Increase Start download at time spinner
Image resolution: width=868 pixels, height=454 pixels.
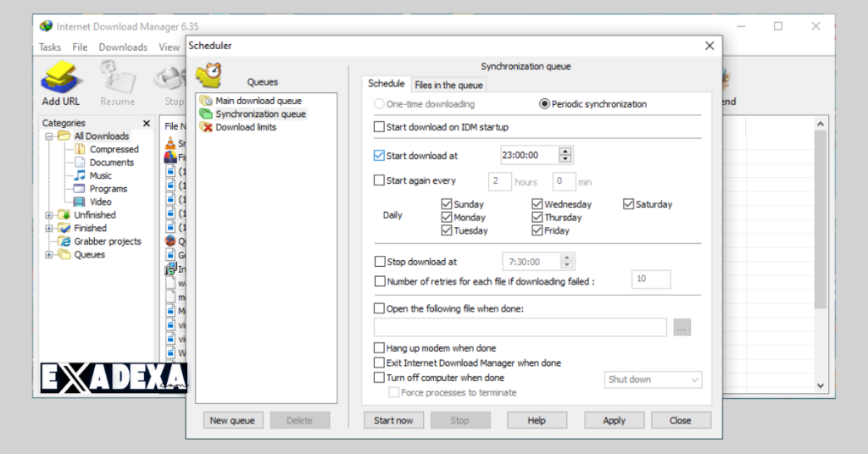(x=565, y=152)
